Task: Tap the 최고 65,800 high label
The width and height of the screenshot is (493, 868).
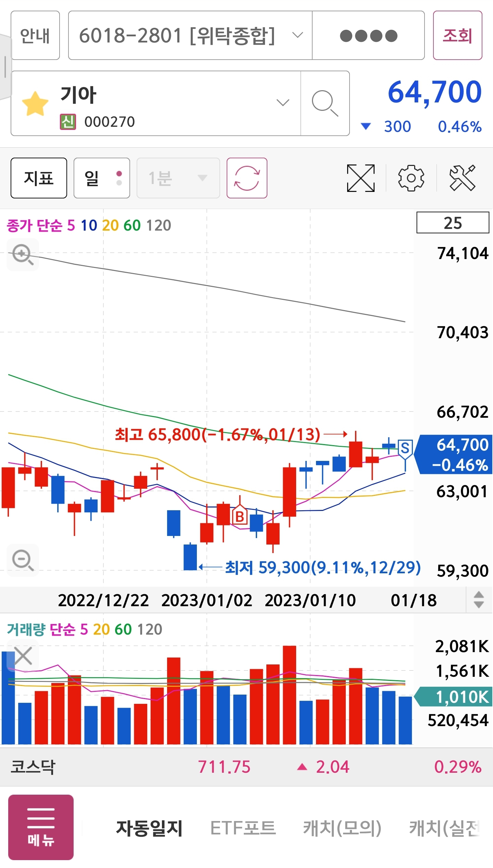Action: [x=217, y=435]
